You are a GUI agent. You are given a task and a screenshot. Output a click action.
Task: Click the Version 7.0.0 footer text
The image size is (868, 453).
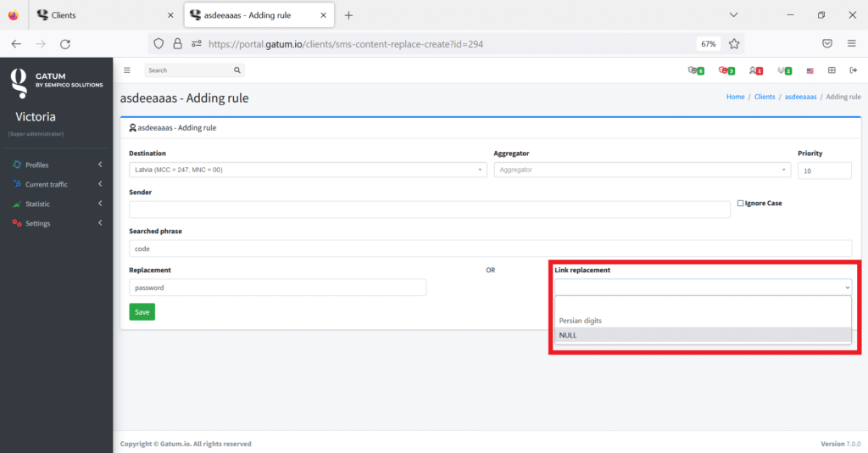(x=841, y=444)
